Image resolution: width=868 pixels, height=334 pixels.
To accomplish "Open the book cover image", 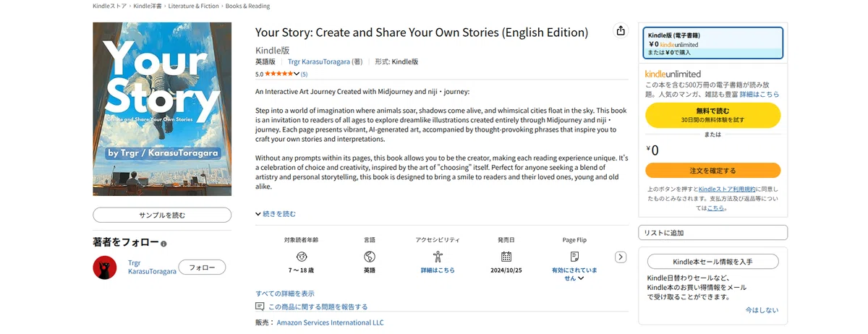I will click(162, 109).
